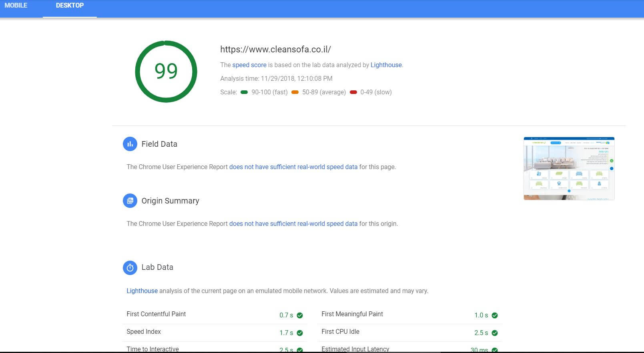This screenshot has height=353, width=644.
Task: Select the DESKTOP tab
Action: [70, 6]
